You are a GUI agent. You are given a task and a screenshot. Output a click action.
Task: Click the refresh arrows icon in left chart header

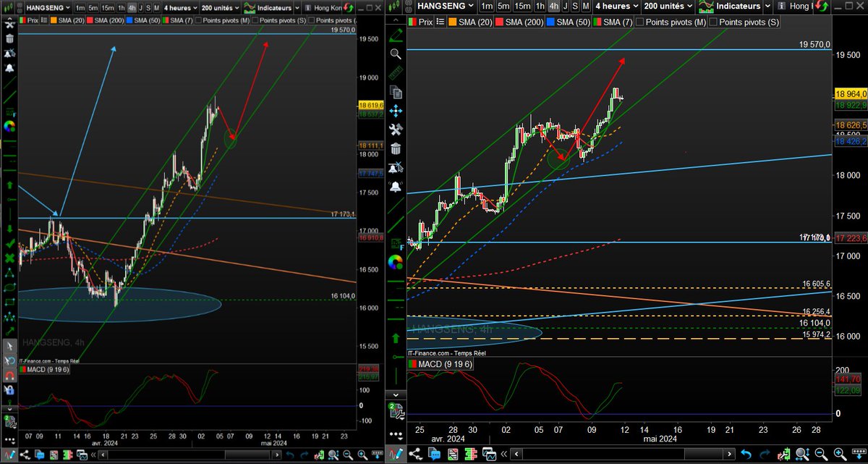(348, 7)
